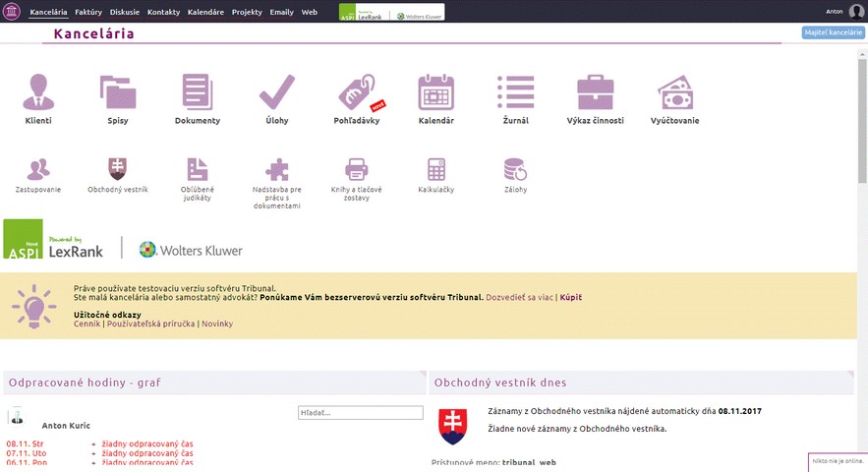Open the Spisy folders icon
The image size is (868, 472).
coord(118,92)
